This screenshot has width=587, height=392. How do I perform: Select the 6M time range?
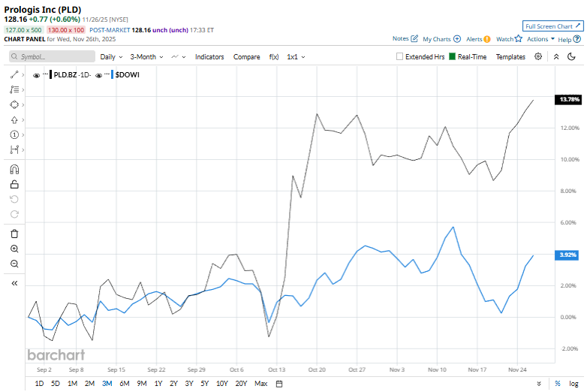(125, 384)
